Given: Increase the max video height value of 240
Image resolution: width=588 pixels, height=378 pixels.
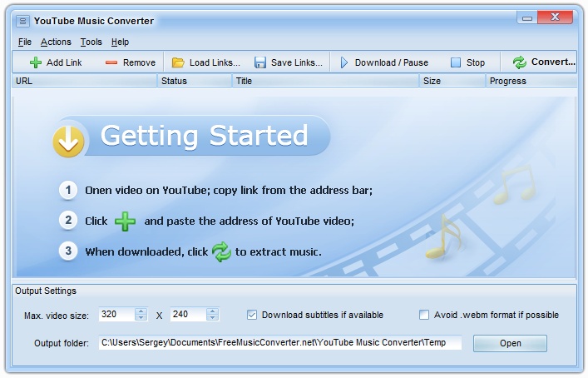Looking at the screenshot, I should [213, 311].
